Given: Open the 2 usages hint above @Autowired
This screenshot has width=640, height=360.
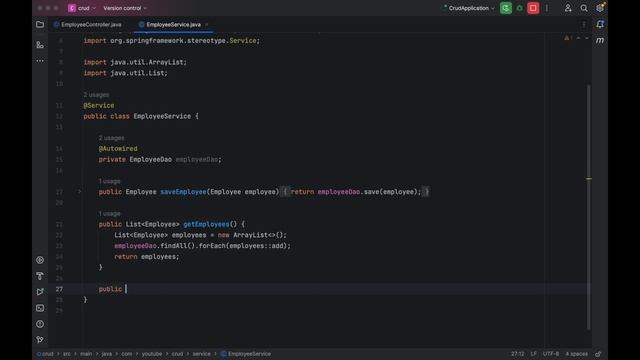Looking at the screenshot, I should [x=111, y=138].
